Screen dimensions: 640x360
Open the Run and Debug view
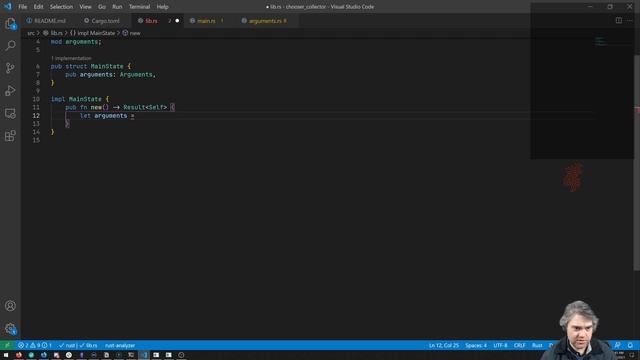click(x=10, y=91)
